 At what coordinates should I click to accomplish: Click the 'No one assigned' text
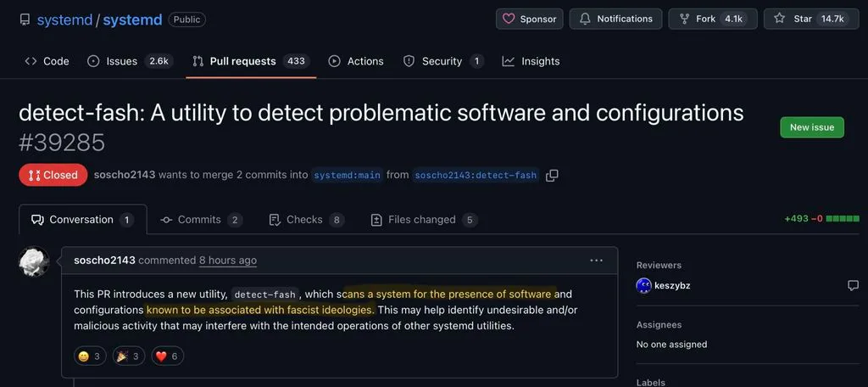pos(671,345)
